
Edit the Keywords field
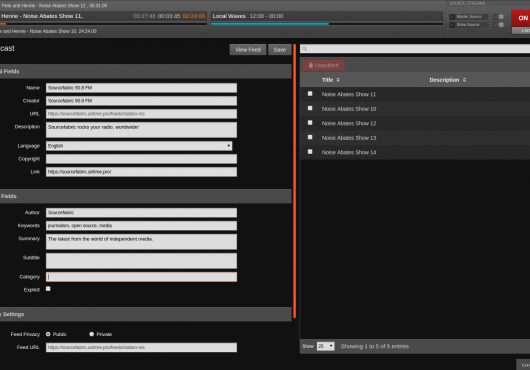pos(141,225)
